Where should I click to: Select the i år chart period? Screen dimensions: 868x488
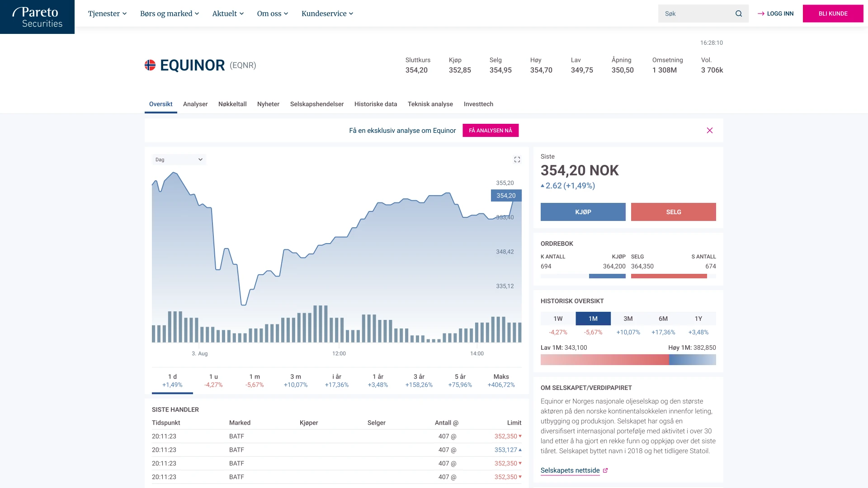tap(337, 380)
